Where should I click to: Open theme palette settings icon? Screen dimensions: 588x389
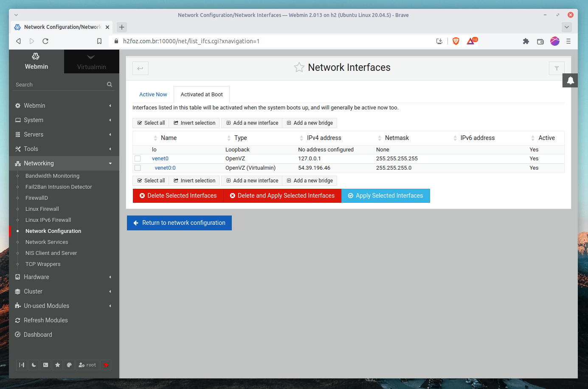[69, 365]
